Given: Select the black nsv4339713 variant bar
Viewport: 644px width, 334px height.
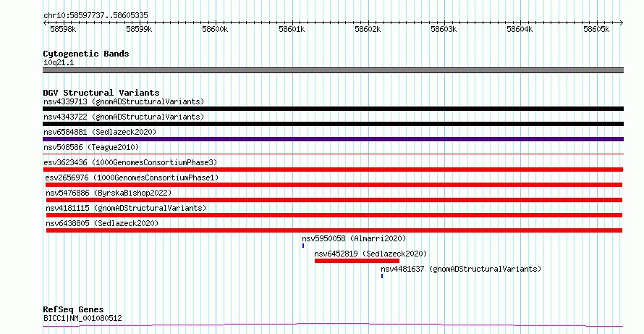Looking at the screenshot, I should coord(333,109).
